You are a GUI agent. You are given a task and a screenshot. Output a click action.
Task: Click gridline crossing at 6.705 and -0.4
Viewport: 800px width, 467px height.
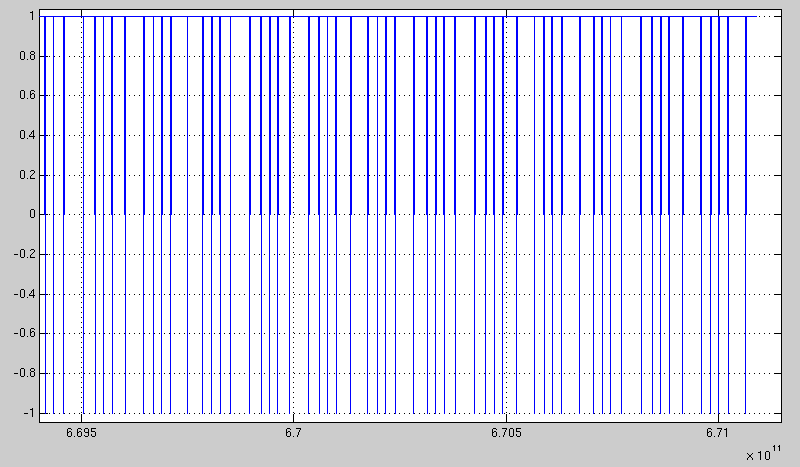(x=505, y=294)
